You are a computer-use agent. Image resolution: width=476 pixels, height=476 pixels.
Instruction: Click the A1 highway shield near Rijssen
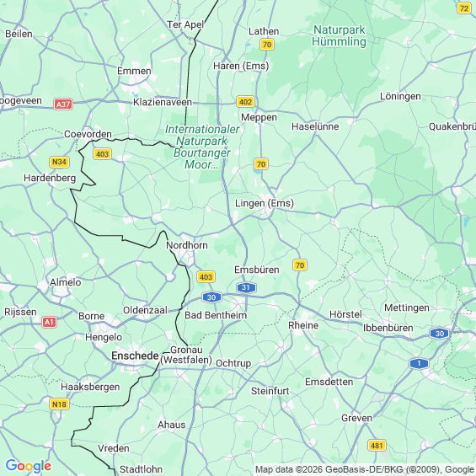tap(49, 322)
